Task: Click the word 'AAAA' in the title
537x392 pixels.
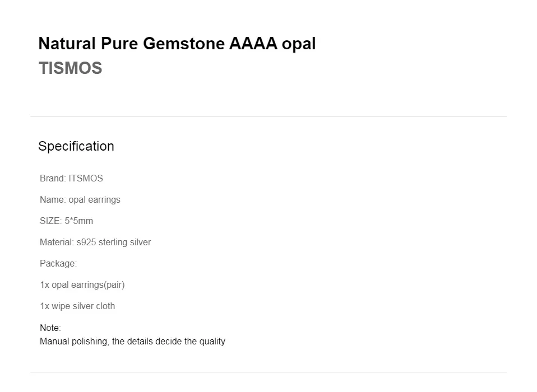Action: pyautogui.click(x=253, y=44)
